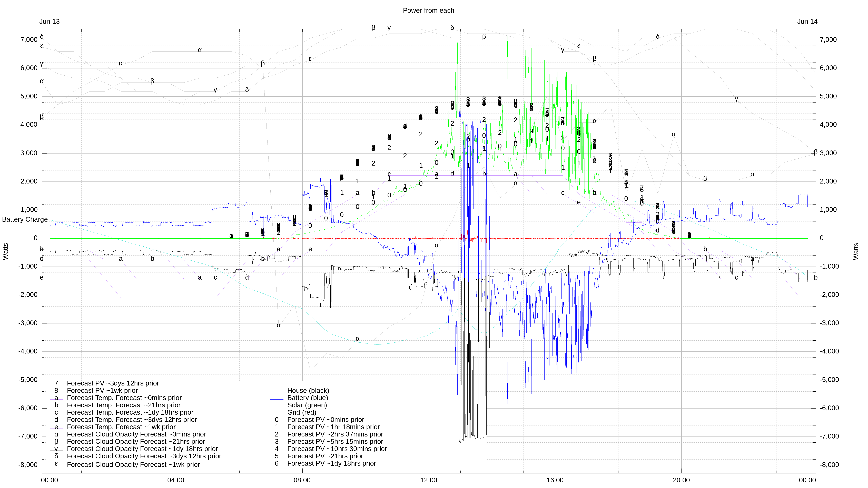Image resolution: width=868 pixels, height=488 pixels.
Task: Click the 'Jun 14' date label
Action: click(x=807, y=22)
